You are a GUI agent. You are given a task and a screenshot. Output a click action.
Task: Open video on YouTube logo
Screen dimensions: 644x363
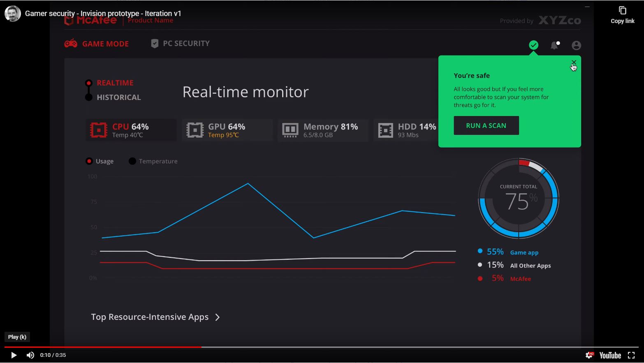tap(610, 355)
